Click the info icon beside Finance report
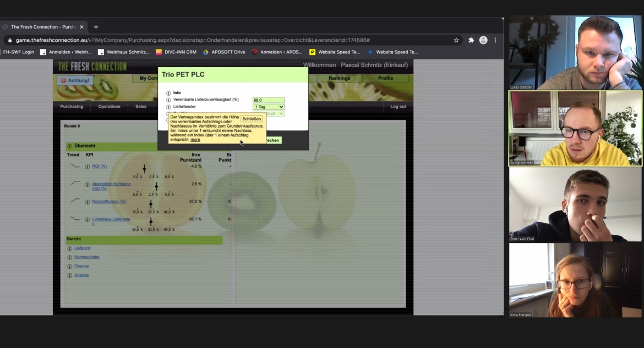The image size is (644, 348). (70, 266)
